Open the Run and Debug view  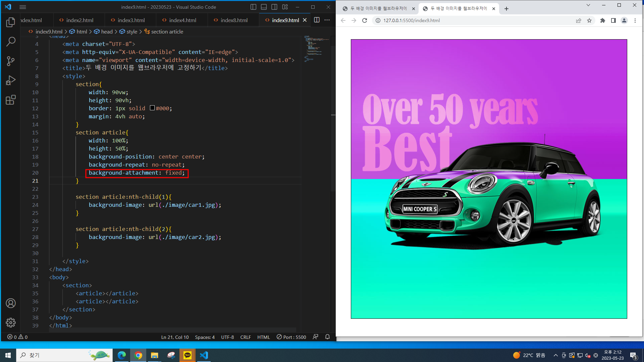coord(11,80)
